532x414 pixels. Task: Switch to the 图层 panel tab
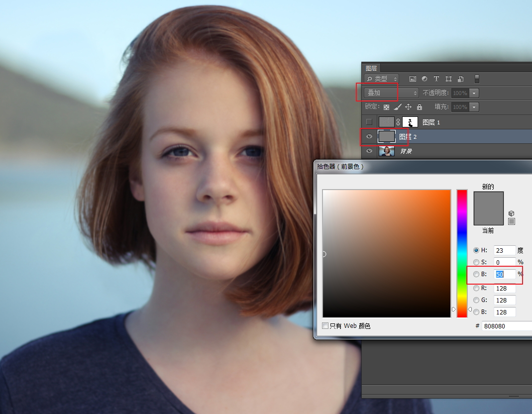[372, 68]
